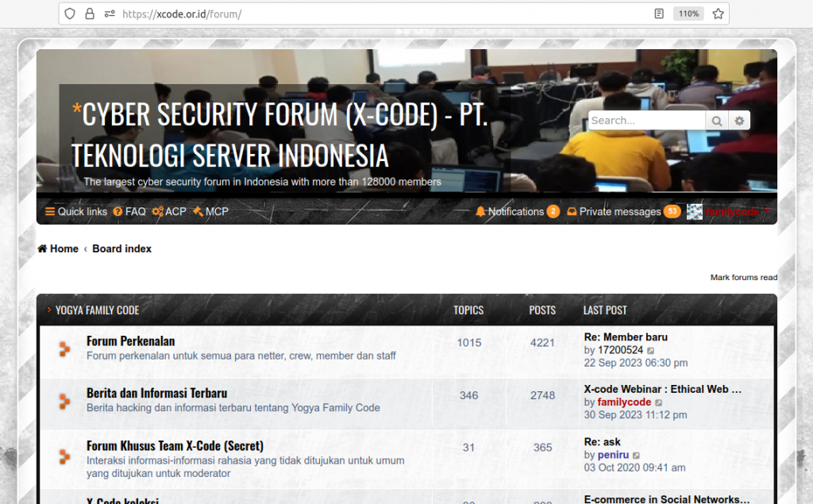The image size is (813, 504).
Task: Click the Board index breadcrumb
Action: (x=121, y=249)
